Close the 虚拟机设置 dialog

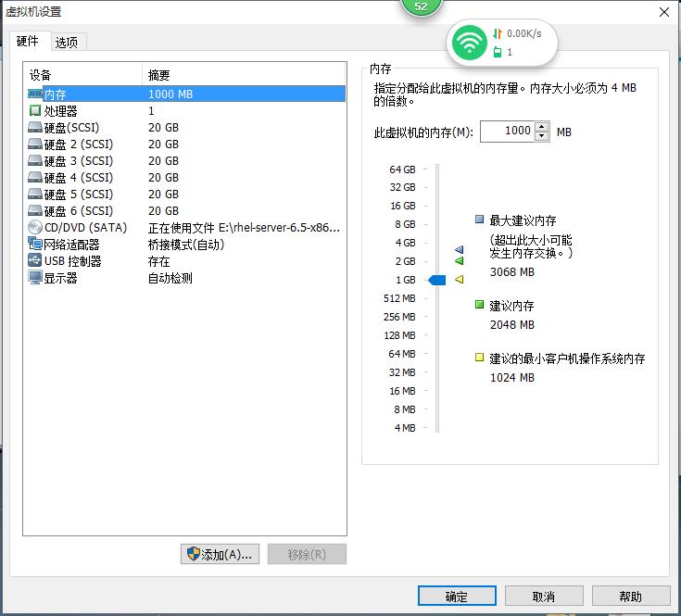[x=664, y=12]
